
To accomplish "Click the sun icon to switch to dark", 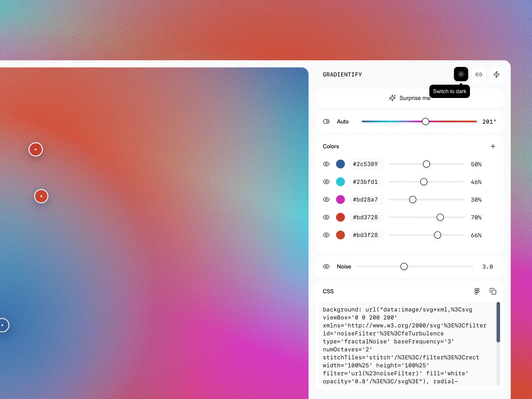I will point(461,74).
